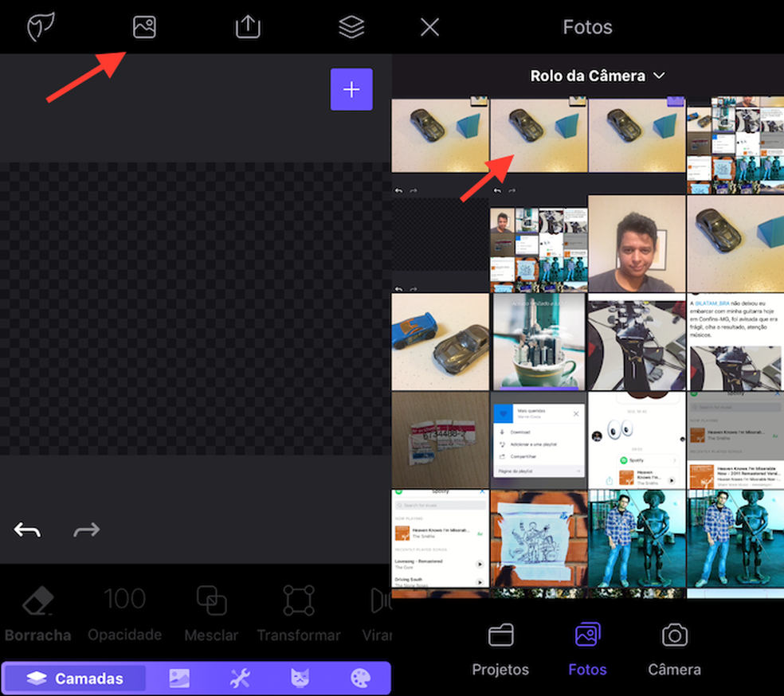Choose the blue and grey toy cars photo
This screenshot has height=696, width=784.
coord(440,342)
